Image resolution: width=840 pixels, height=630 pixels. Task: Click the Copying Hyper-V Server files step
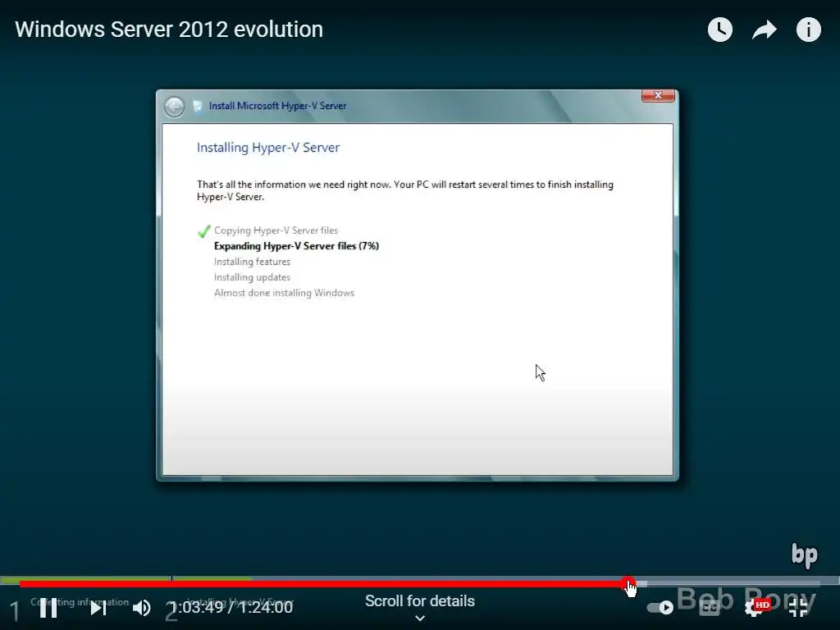pyautogui.click(x=276, y=231)
